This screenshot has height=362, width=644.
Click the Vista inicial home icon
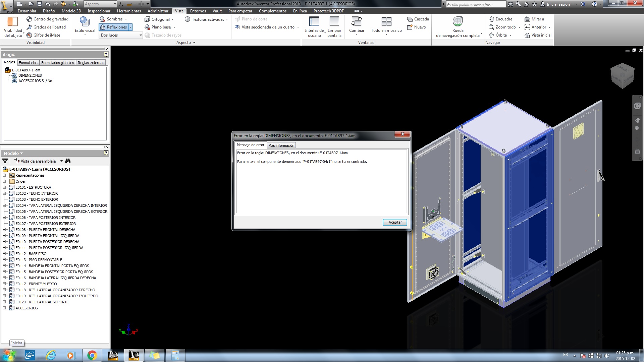(527, 35)
